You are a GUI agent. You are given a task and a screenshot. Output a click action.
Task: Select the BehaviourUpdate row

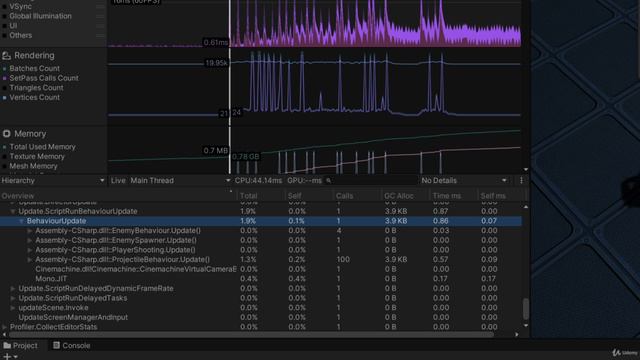(261, 221)
